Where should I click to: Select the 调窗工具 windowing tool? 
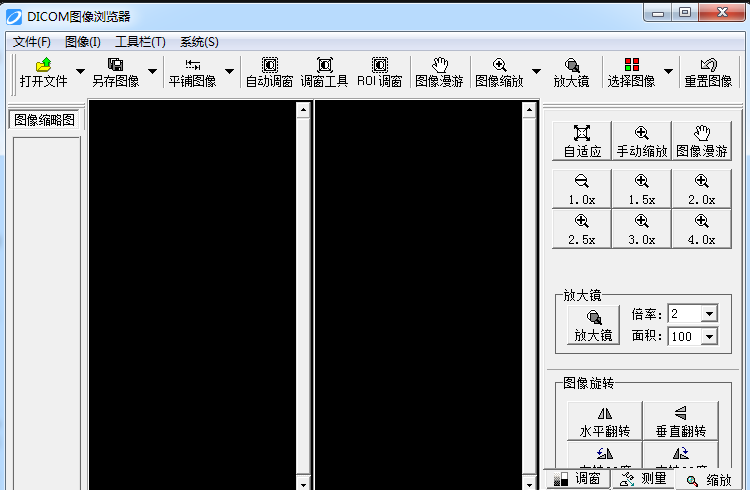coord(324,72)
